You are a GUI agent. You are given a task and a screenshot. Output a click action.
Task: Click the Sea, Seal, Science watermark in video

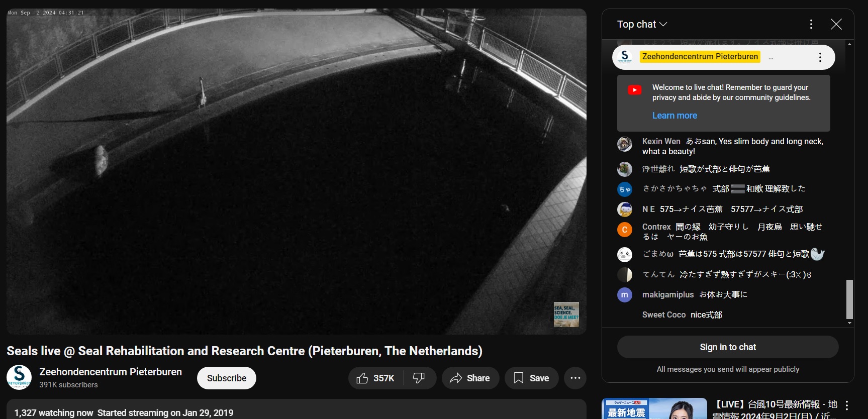(566, 315)
